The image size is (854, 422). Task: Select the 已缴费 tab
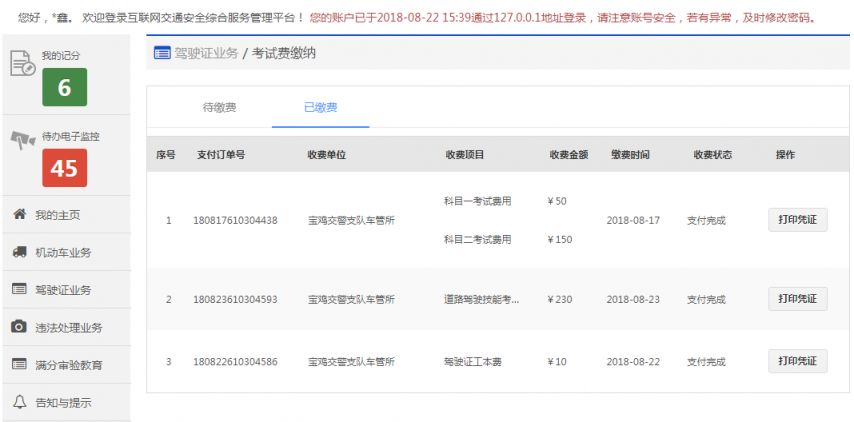coord(320,107)
